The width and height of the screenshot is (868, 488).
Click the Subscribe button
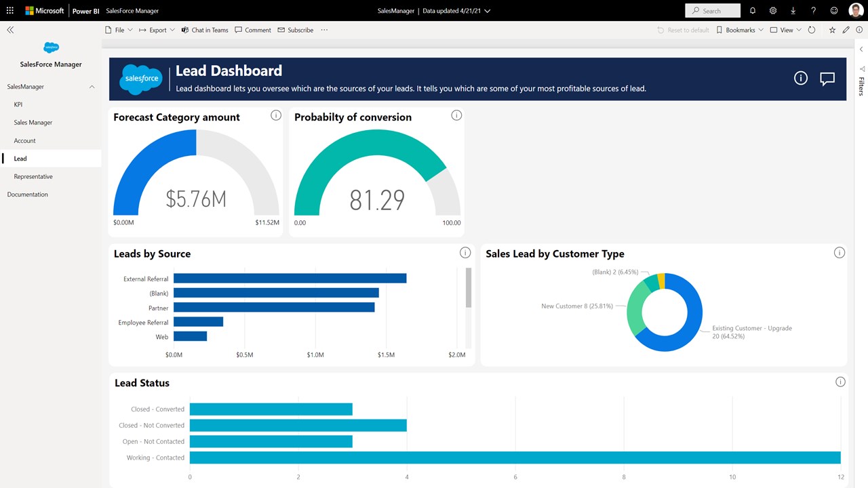click(x=295, y=30)
